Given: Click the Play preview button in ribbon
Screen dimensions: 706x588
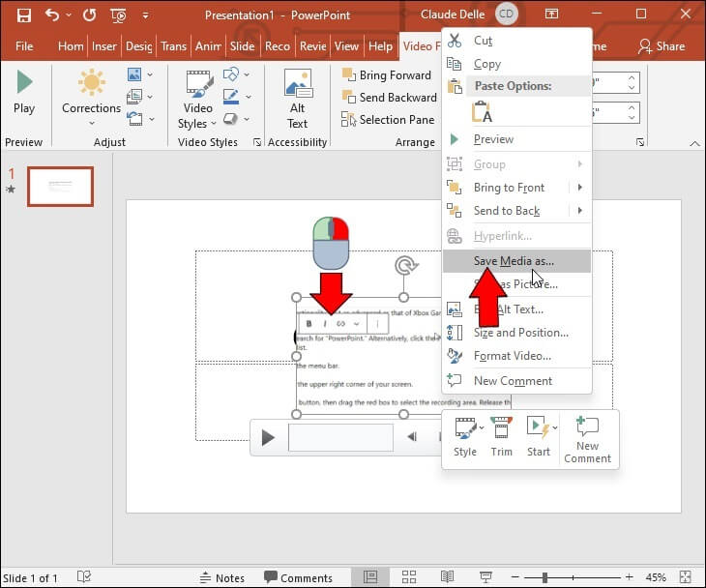Looking at the screenshot, I should tap(24, 93).
